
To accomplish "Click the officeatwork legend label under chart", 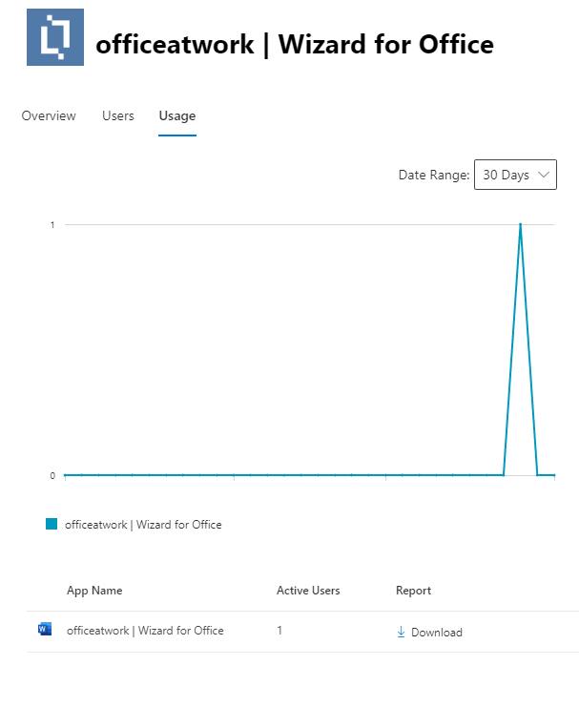I will pos(143,525).
